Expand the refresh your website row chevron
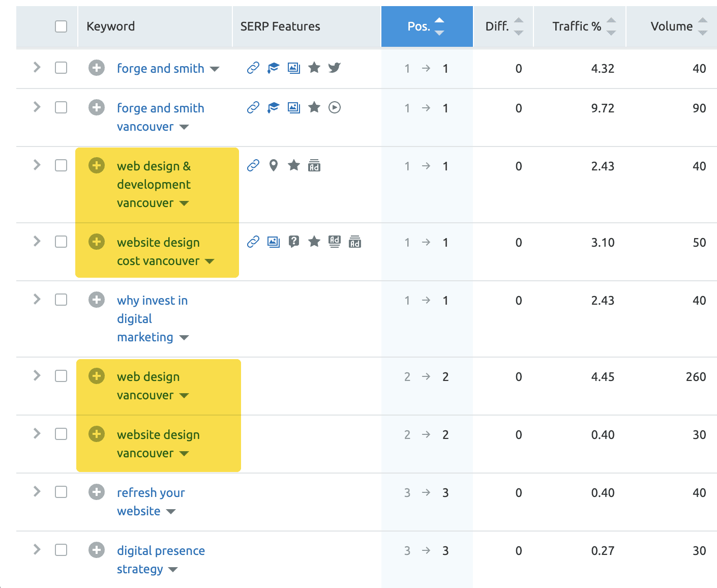This screenshot has width=717, height=588. tap(37, 491)
